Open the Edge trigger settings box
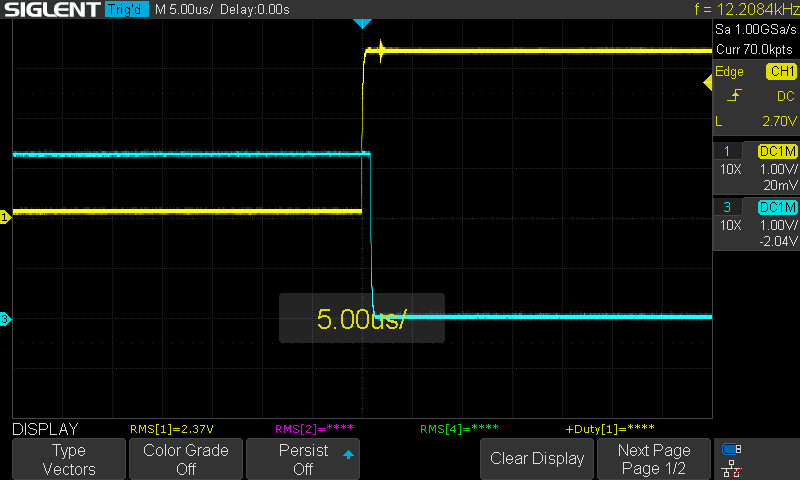 coord(755,97)
